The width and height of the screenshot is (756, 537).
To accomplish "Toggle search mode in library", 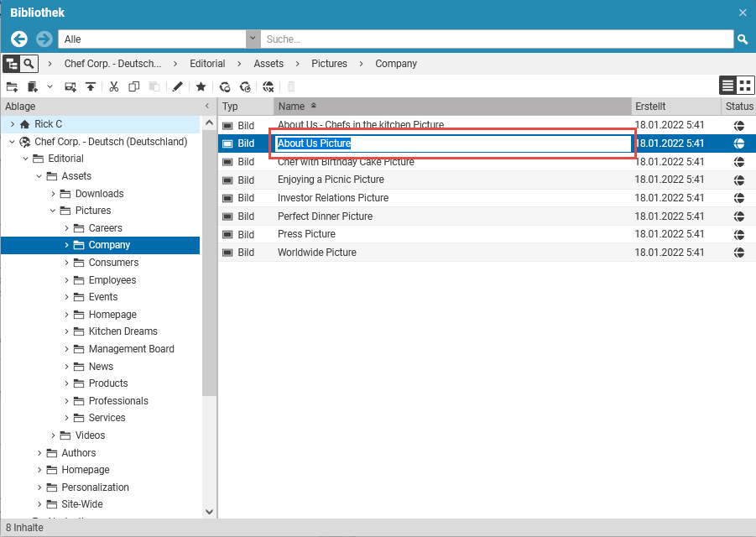I will tap(29, 64).
